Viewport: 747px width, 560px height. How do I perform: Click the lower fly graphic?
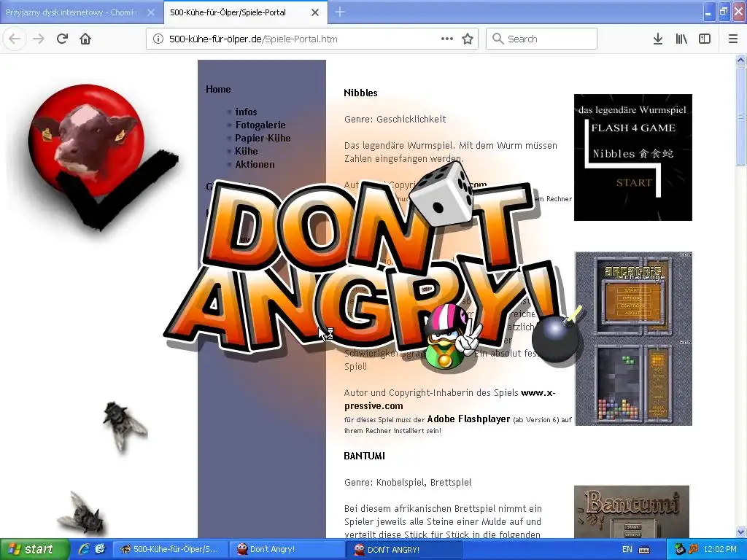pos(82,513)
